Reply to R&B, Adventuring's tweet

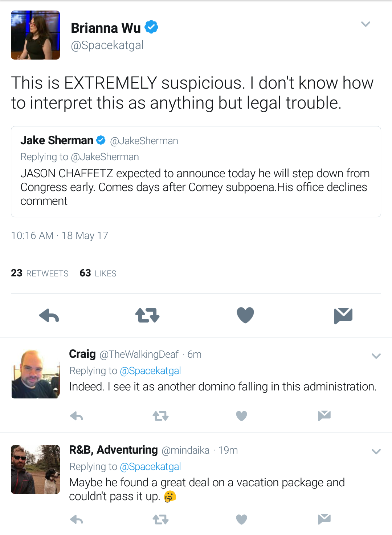pyautogui.click(x=77, y=520)
